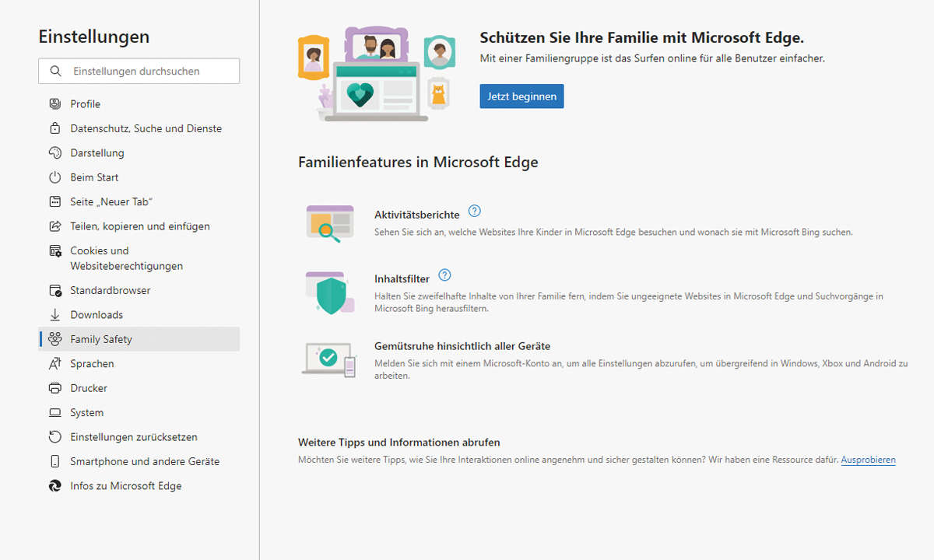
Task: Click the Gemütsruhe devices checkmark illustration
Action: pyautogui.click(x=329, y=359)
